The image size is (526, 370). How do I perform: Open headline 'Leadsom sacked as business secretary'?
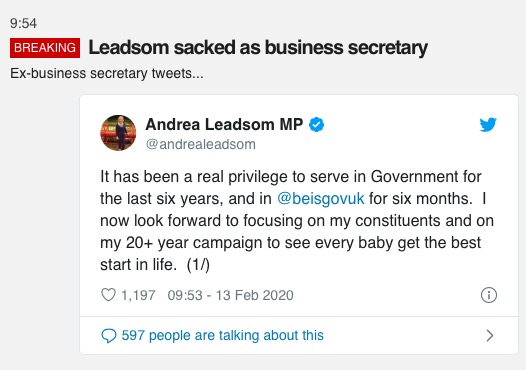[x=258, y=48]
